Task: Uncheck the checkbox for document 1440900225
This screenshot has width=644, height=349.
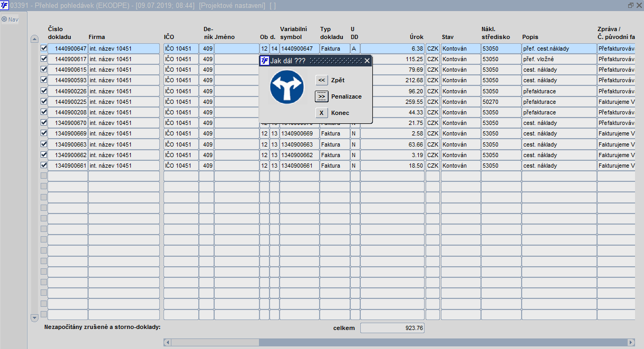Action: click(x=44, y=101)
